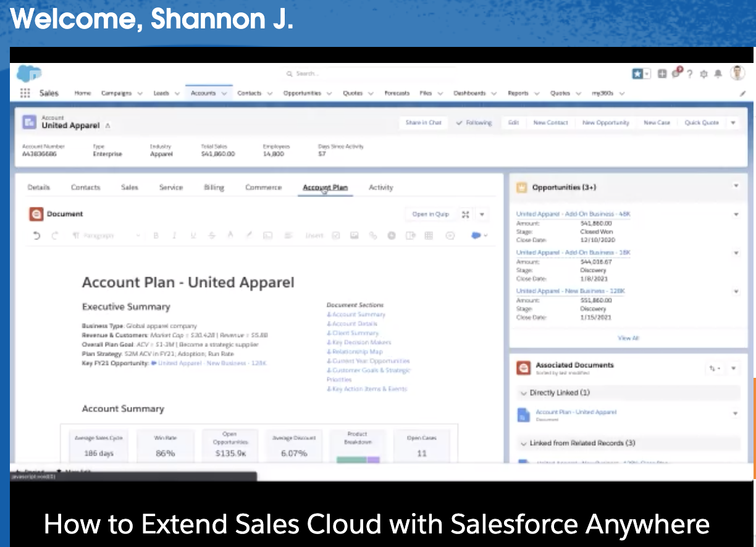The width and height of the screenshot is (756, 547).
Task: Click the Favorites star icon
Action: click(x=637, y=73)
